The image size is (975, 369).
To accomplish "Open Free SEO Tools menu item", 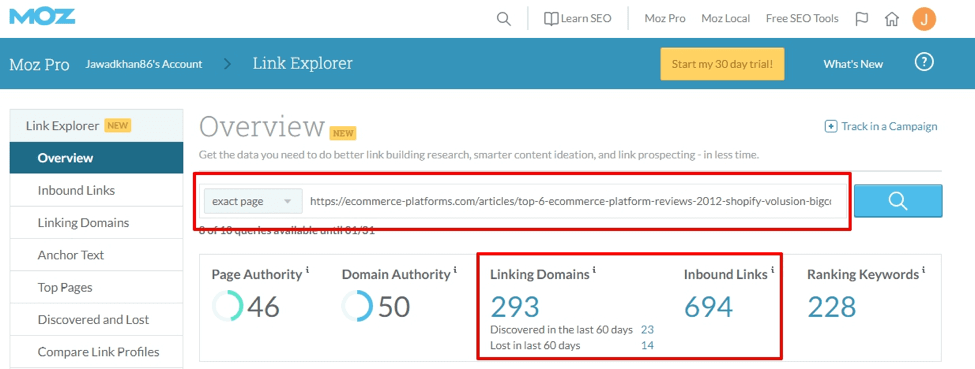I will pos(802,19).
